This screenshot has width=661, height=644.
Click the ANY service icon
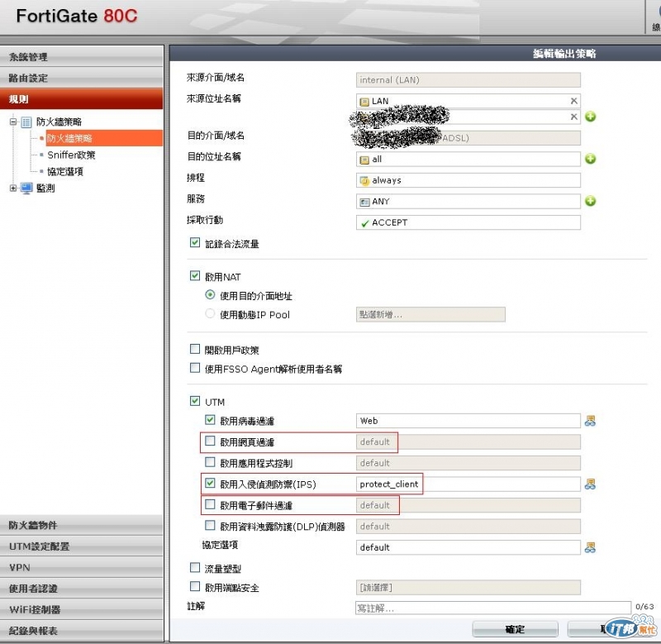pyautogui.click(x=364, y=202)
